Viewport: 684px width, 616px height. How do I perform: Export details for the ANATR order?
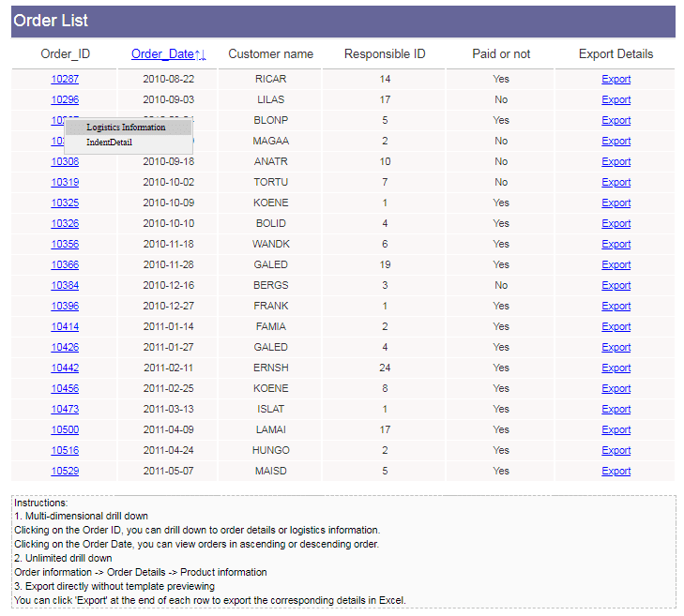(x=616, y=161)
